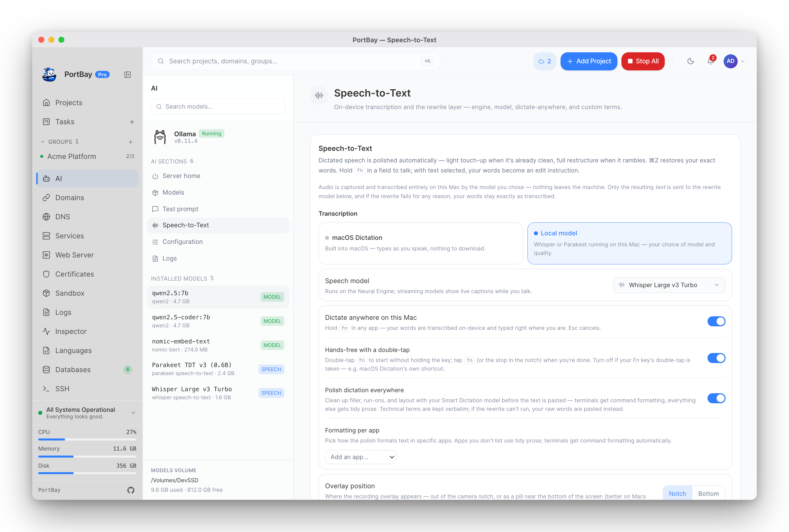Click the Domains link icon
789x532 pixels.
pyautogui.click(x=47, y=197)
